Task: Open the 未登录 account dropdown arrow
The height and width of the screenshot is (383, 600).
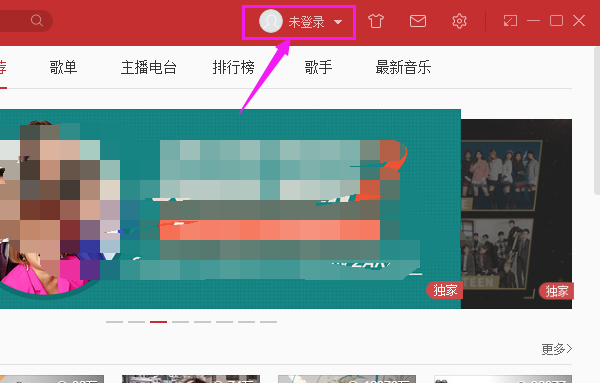Action: pyautogui.click(x=338, y=22)
